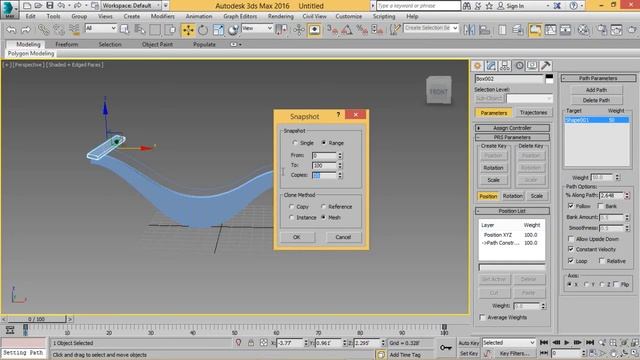Click the Bind to Space Warp icon
The height and width of the screenshot is (360, 640).
point(74,29)
